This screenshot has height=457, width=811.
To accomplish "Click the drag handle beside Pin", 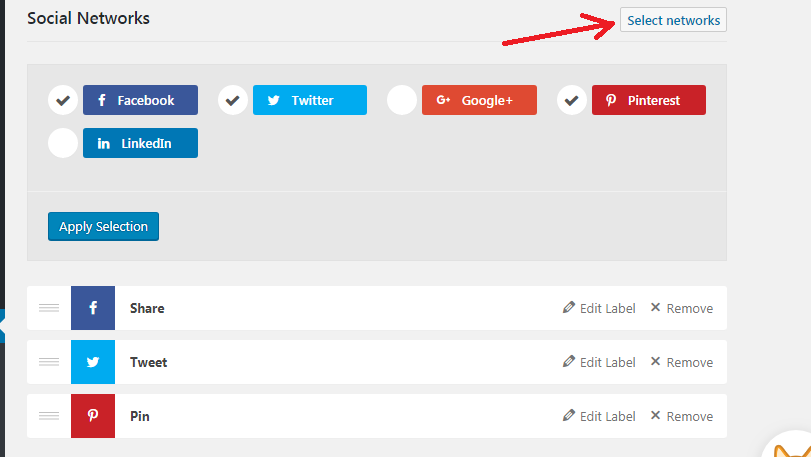I will point(49,416).
